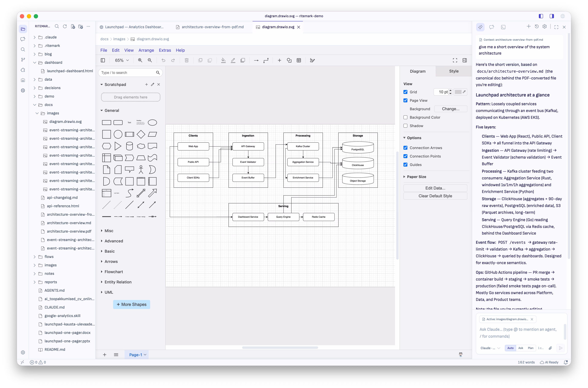Open source control in activity bar
588x388 pixels.
click(x=23, y=60)
